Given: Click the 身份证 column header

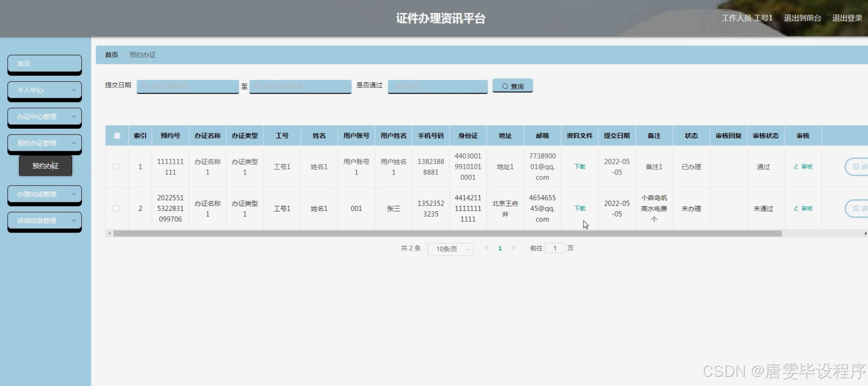Looking at the screenshot, I should point(468,136).
